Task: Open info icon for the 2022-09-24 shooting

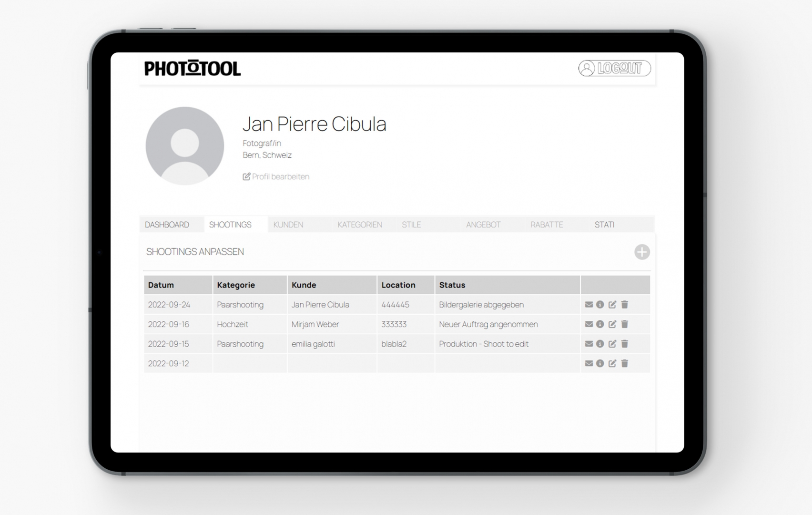Action: tap(600, 305)
